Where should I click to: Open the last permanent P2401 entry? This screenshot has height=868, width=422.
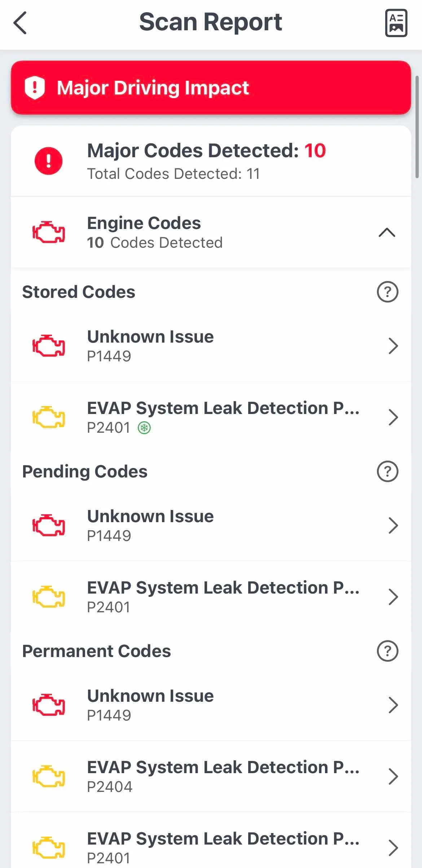tap(211, 840)
